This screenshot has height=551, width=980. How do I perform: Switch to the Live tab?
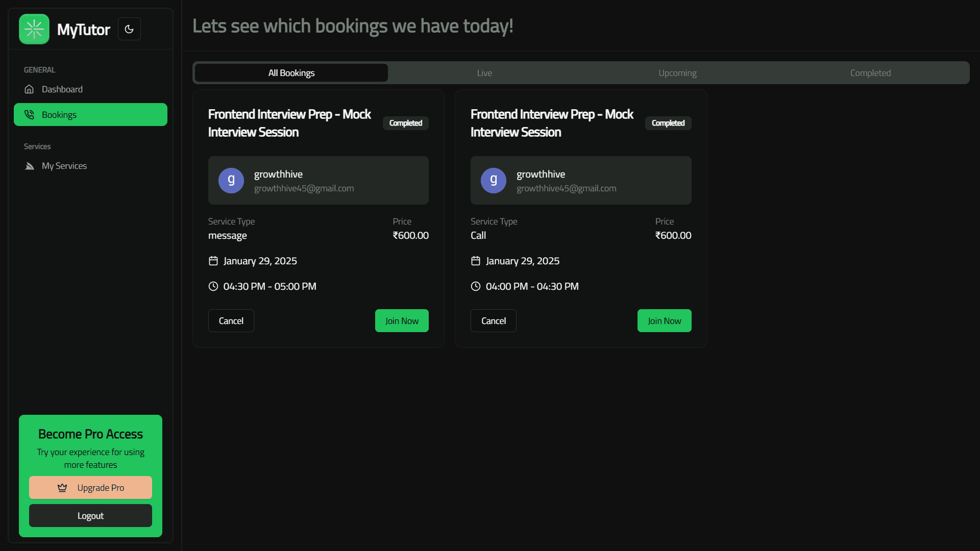tap(484, 73)
